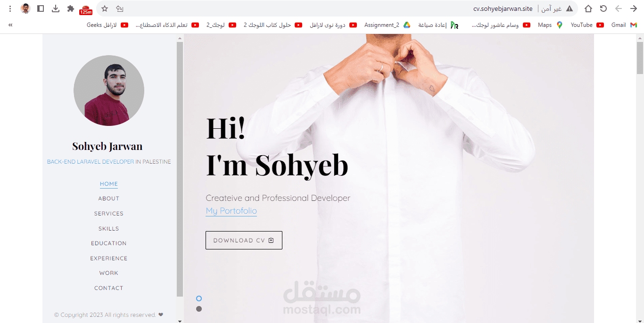Screen dimensions: 644x323
Task: Click the sidebar scrollbar up arrow
Action: pos(180,37)
